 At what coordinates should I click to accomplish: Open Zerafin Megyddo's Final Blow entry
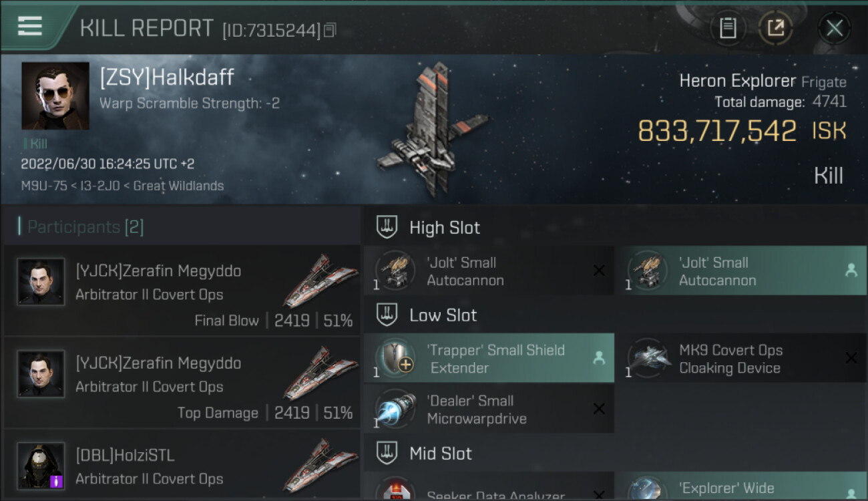(182, 291)
